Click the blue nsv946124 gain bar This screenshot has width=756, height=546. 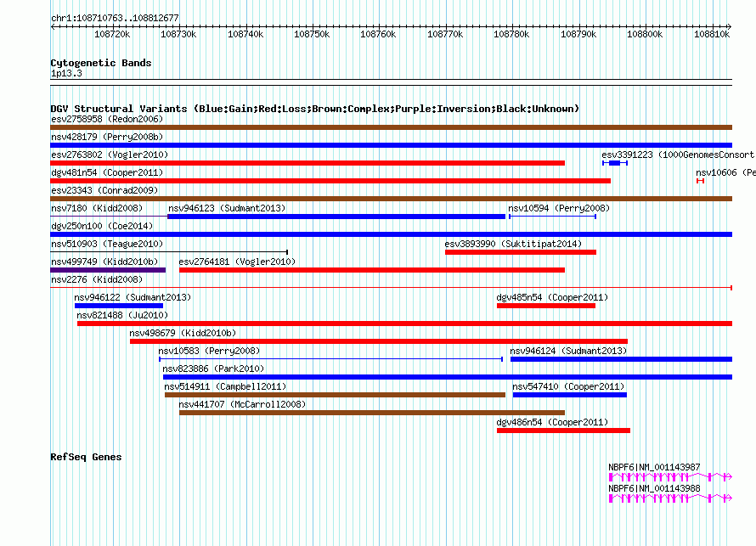tap(621, 359)
